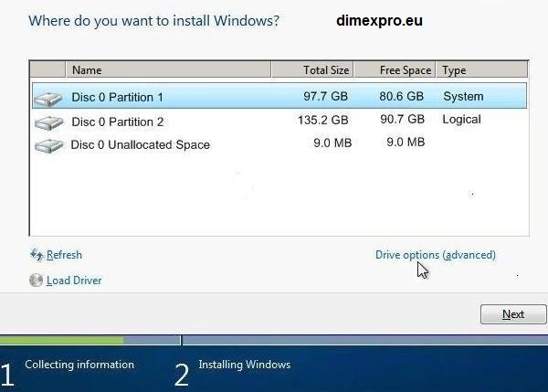
Task: Click the 135.2 GB total size value
Action: click(x=323, y=120)
